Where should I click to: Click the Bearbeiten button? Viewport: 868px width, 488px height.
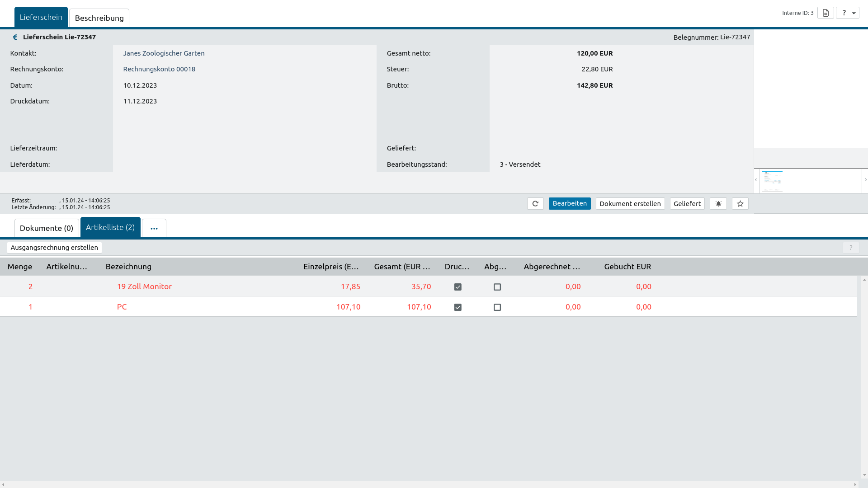(x=570, y=204)
